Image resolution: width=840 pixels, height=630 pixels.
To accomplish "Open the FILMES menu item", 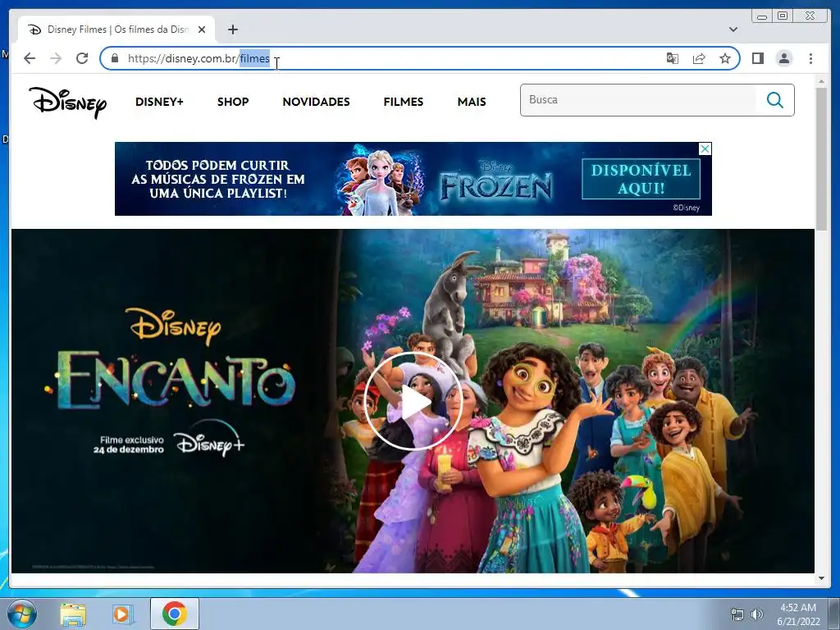I will tap(404, 102).
